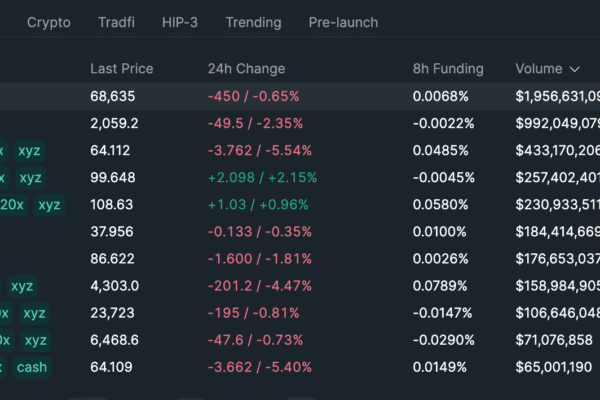This screenshot has height=400, width=600.
Task: Sort by 24h Change column header
Action: point(246,69)
